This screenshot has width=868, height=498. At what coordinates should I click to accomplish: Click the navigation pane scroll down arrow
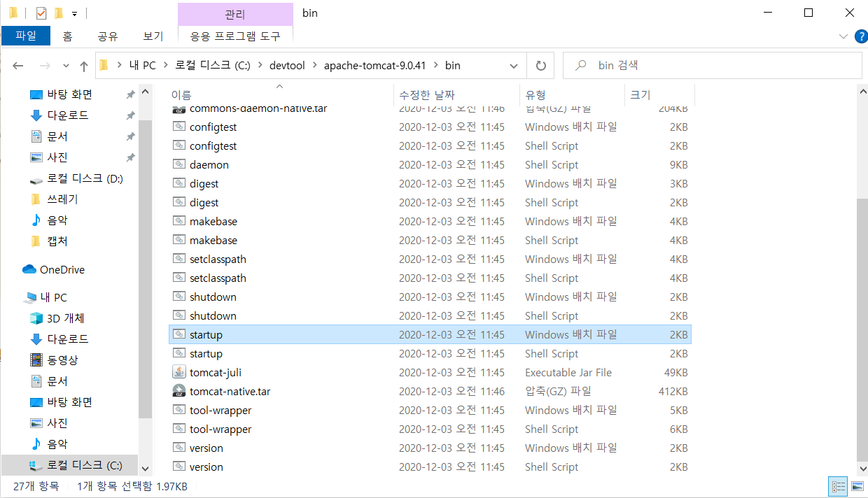tap(146, 469)
